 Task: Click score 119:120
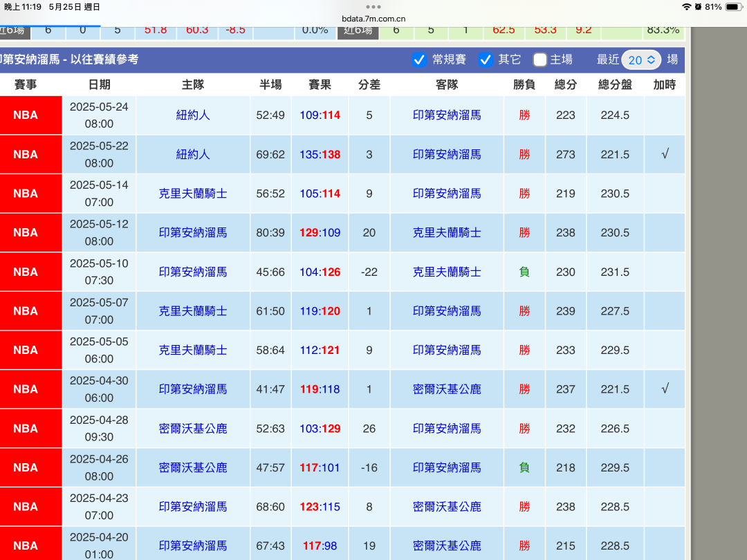pyautogui.click(x=320, y=311)
